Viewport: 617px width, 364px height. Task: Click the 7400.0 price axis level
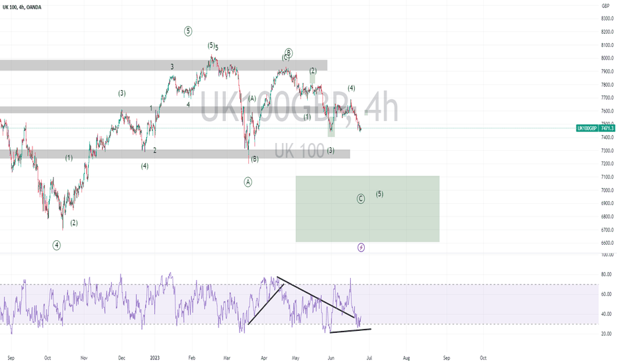coord(607,138)
